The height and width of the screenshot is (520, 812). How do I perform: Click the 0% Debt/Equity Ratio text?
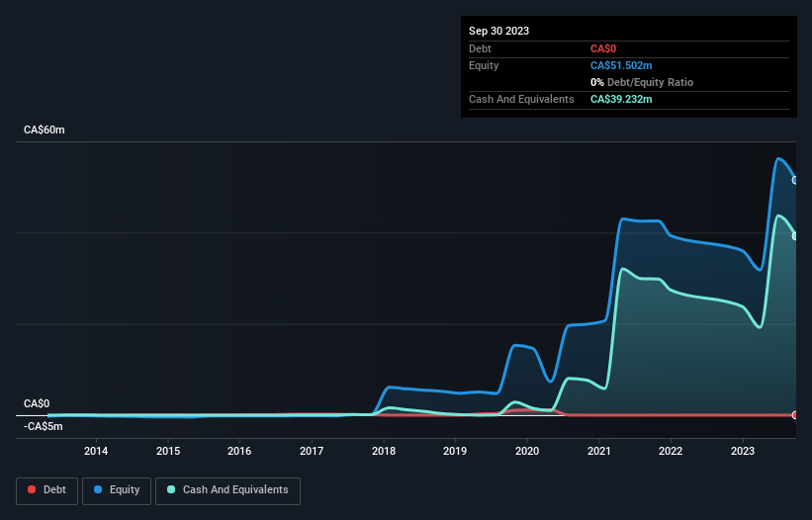[x=642, y=82]
